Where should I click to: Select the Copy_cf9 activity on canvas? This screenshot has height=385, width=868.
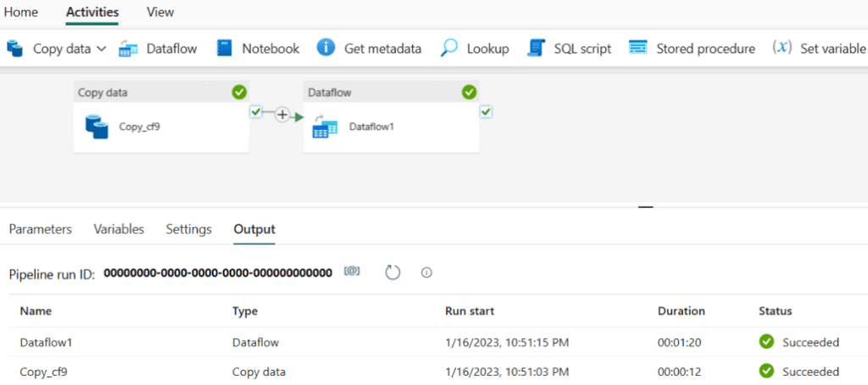coord(161,117)
